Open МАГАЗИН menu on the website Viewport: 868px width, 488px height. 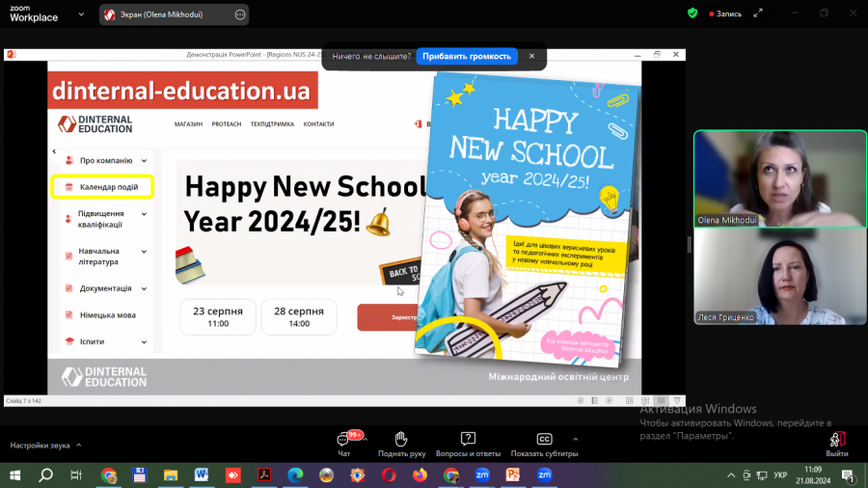pyautogui.click(x=188, y=124)
